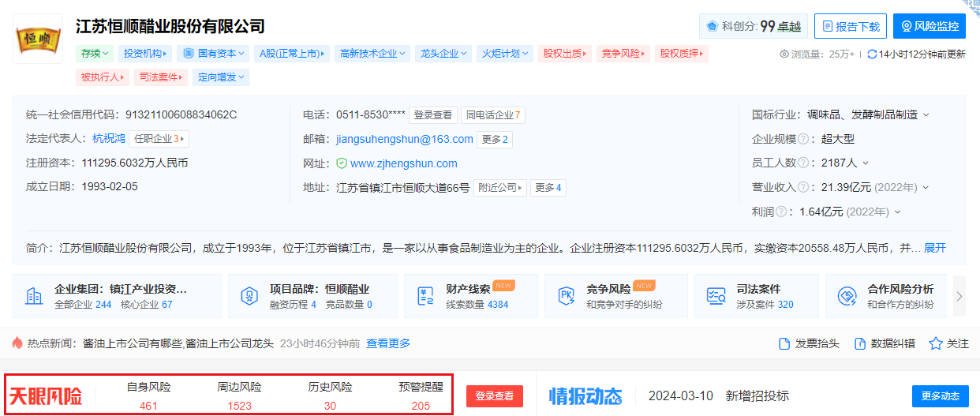The width and height of the screenshot is (980, 416).
Task: Click the 热点新闻 flame icon
Action: [17, 343]
